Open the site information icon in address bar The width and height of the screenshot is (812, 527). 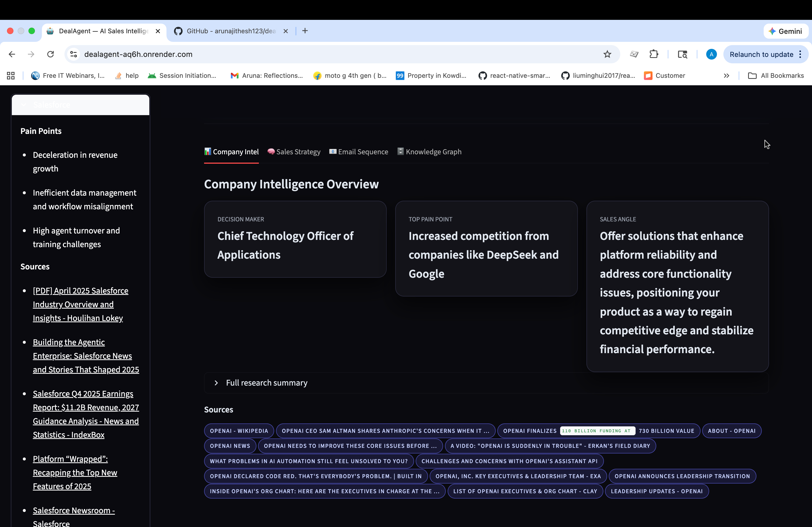point(74,54)
